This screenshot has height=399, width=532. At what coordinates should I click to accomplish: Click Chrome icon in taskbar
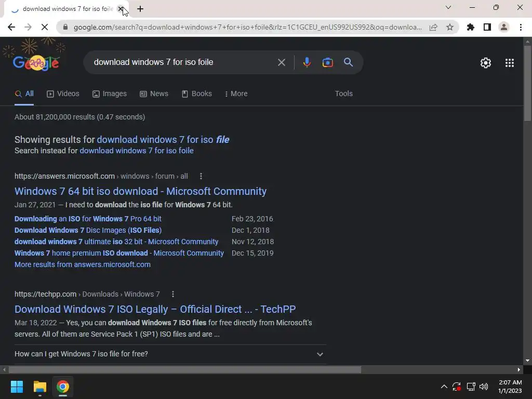(63, 387)
